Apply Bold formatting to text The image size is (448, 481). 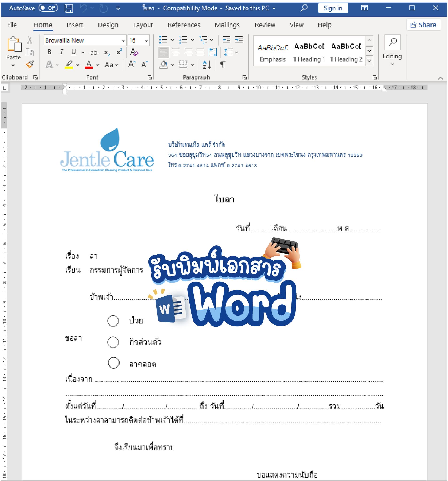pos(49,52)
